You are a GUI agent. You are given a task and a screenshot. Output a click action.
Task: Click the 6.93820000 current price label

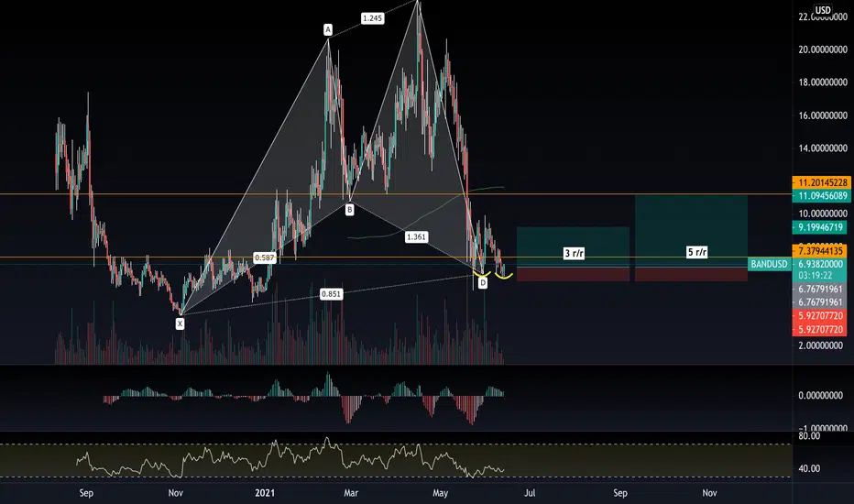pos(822,264)
